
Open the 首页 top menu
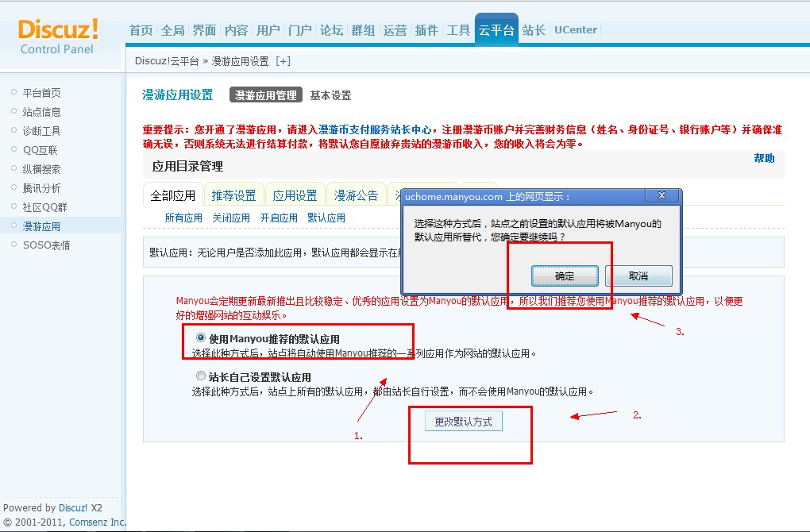pos(141,30)
